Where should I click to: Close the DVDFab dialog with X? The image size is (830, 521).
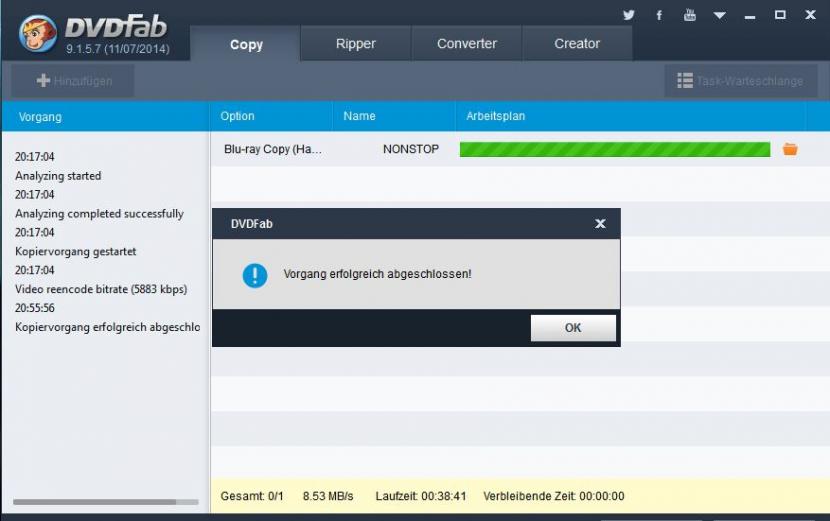tap(600, 224)
